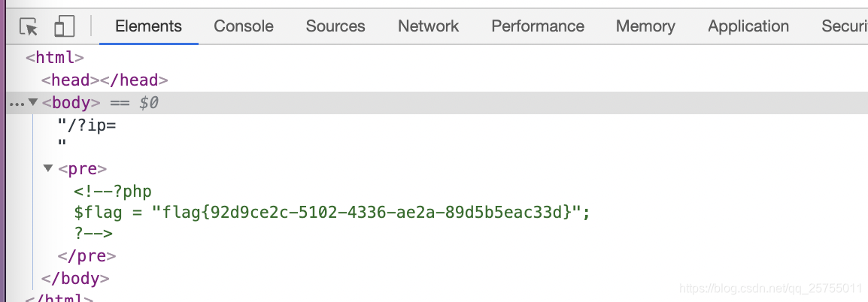
Task: Switch to the Console tab
Action: pos(244,26)
